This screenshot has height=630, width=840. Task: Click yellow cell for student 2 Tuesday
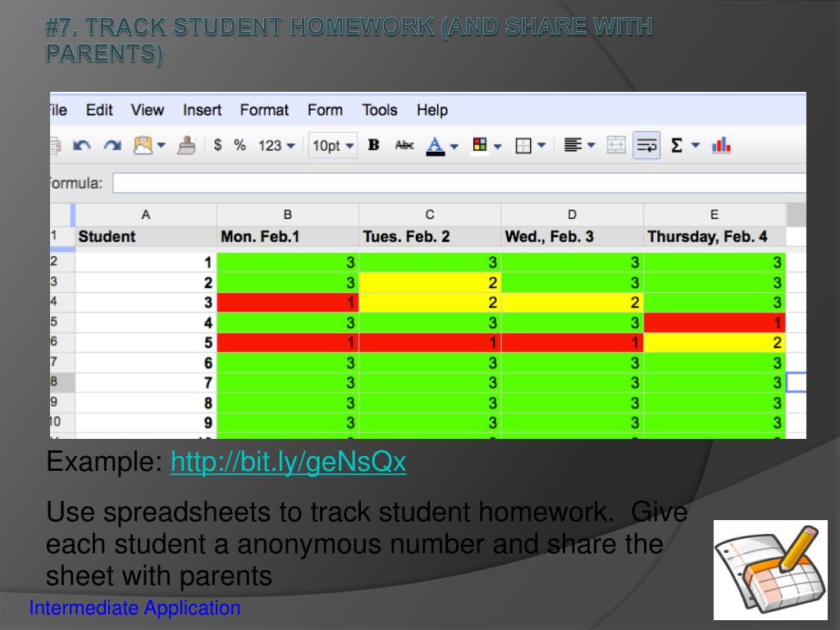point(430,282)
